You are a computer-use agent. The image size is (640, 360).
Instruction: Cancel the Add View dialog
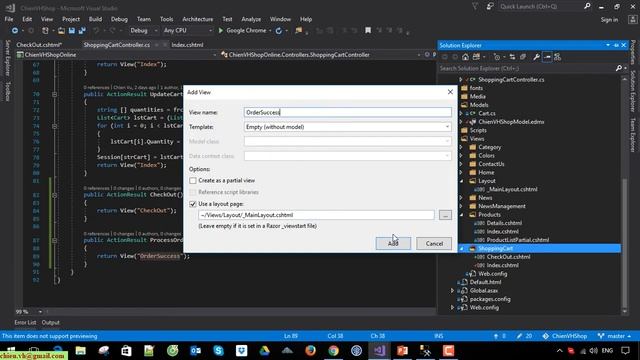[x=434, y=244]
